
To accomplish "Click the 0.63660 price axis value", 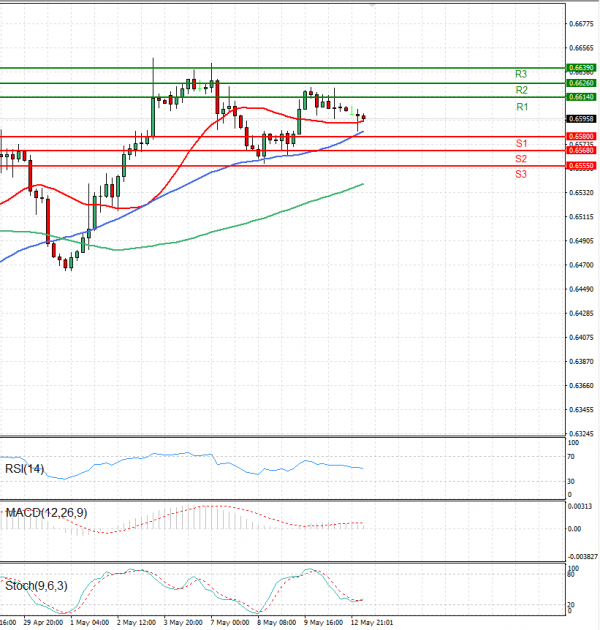I will pyautogui.click(x=581, y=386).
